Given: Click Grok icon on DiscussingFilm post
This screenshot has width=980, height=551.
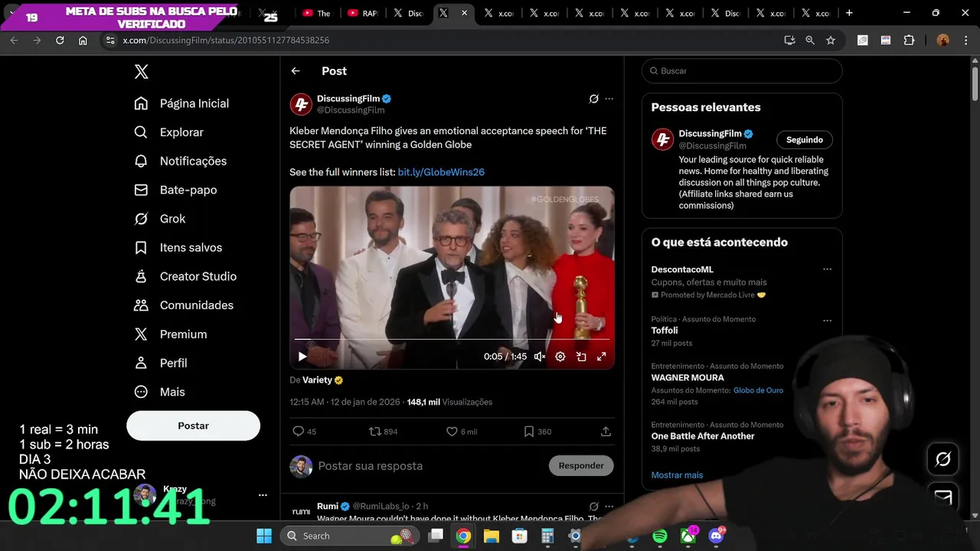Looking at the screenshot, I should pos(593,99).
